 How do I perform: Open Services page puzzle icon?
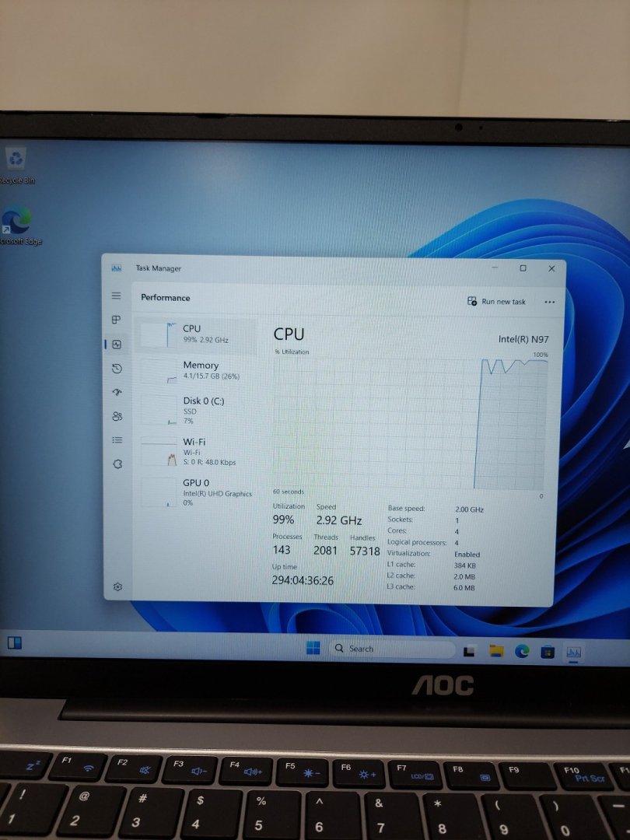(x=117, y=464)
